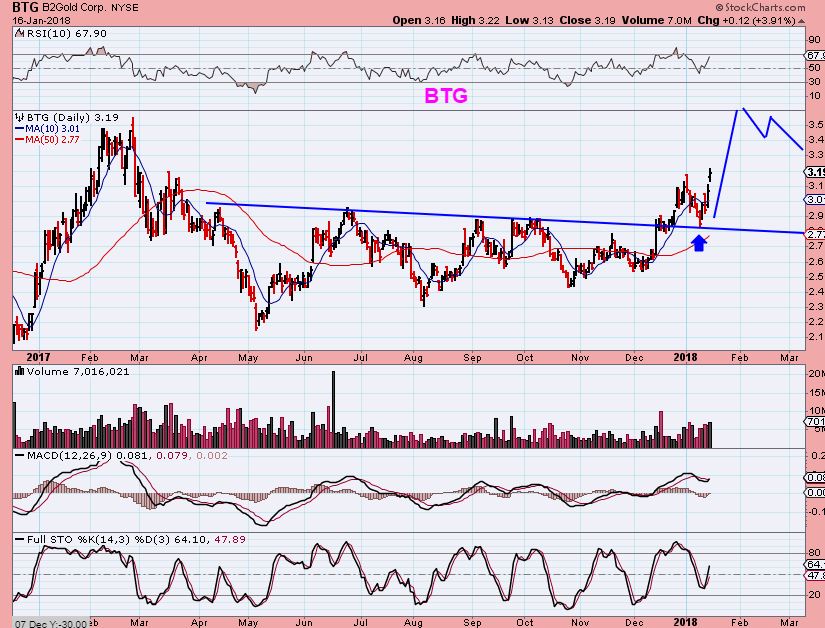Click the 2018 label on price panel axis
Screen dimensions: 825x628
click(x=686, y=358)
